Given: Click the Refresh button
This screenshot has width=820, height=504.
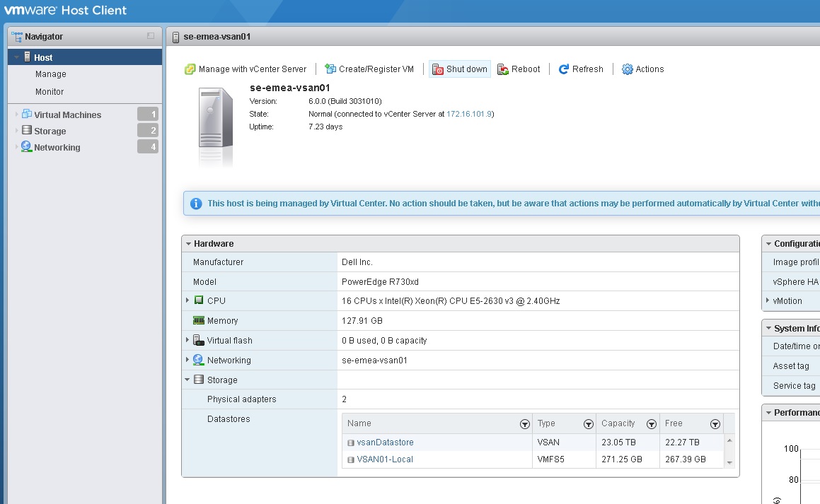Looking at the screenshot, I should click(x=581, y=69).
